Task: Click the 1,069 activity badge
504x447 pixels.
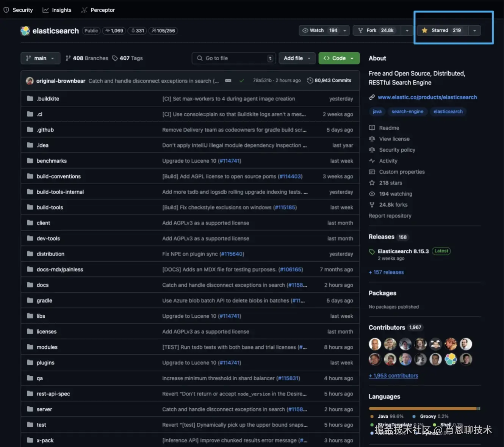Action: tap(114, 31)
